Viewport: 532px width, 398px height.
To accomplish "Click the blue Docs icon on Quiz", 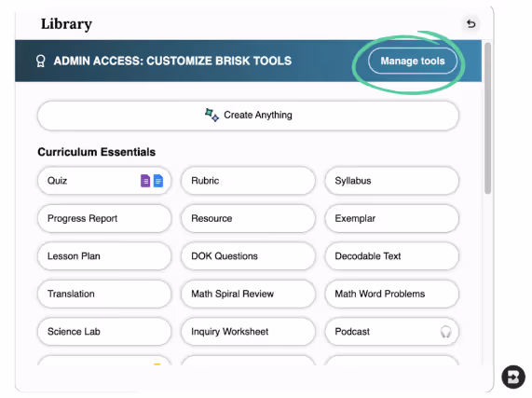I will coord(158,181).
